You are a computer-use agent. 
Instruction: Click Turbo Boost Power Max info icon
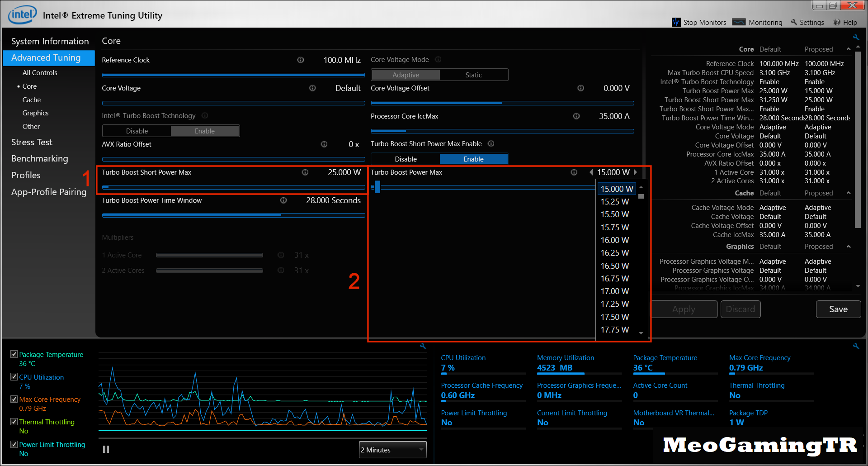coord(574,172)
